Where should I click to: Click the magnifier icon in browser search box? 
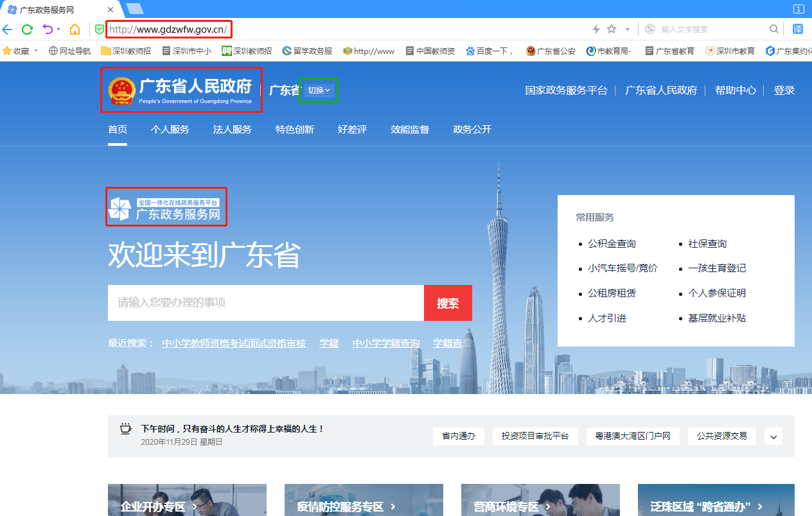(774, 29)
